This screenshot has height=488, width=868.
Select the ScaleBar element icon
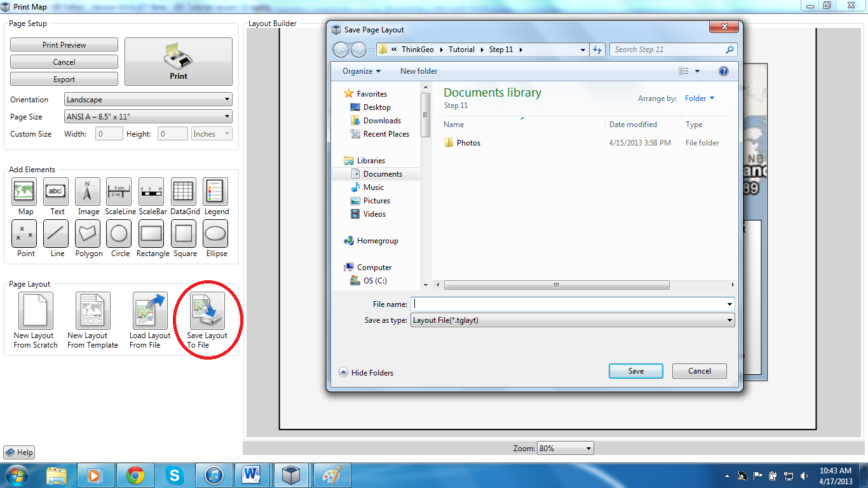151,192
